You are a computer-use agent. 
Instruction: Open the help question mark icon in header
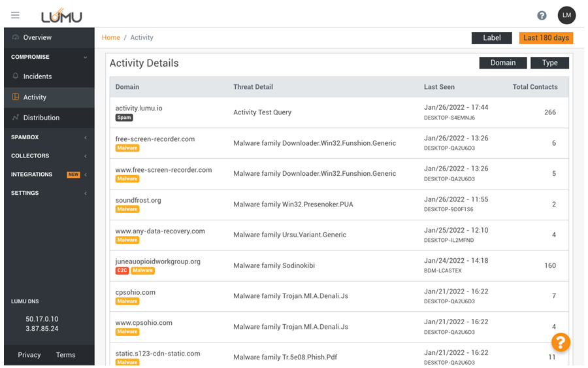[542, 16]
